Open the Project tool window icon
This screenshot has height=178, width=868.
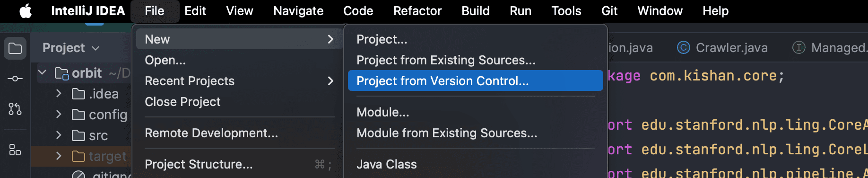click(x=15, y=48)
